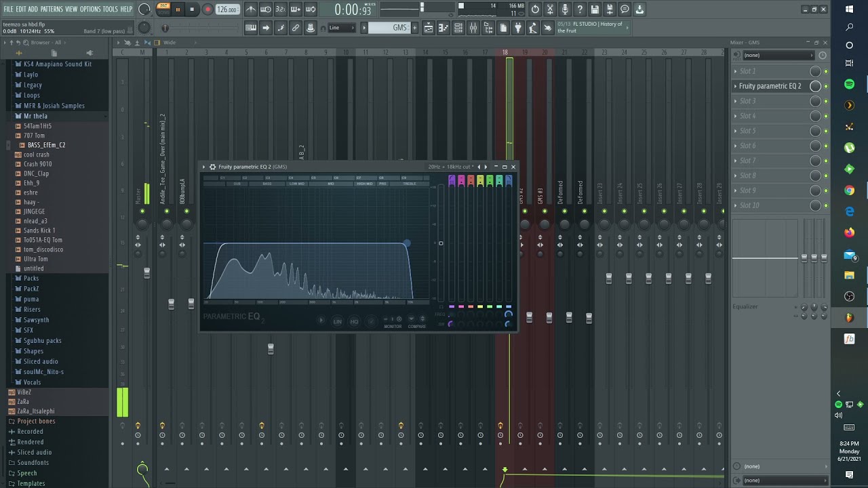The image size is (868, 488).
Task: Click the Windows search icon
Action: point(849,27)
